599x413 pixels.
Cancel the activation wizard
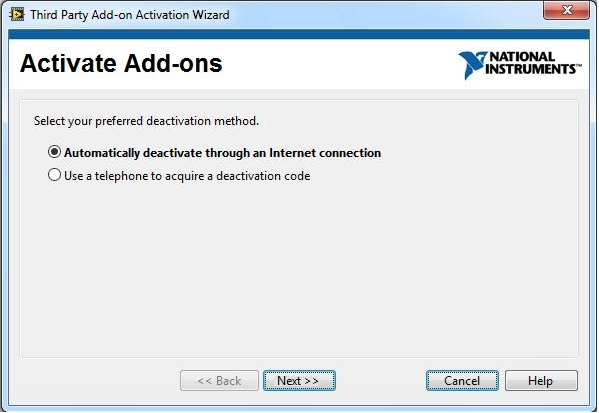pyautogui.click(x=462, y=381)
